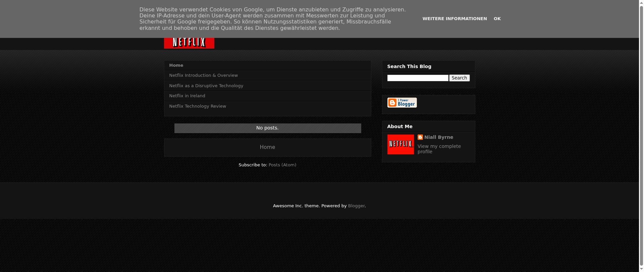644x272 pixels.
Task: Open the Netflix profile picture thumbnail
Action: (x=400, y=145)
